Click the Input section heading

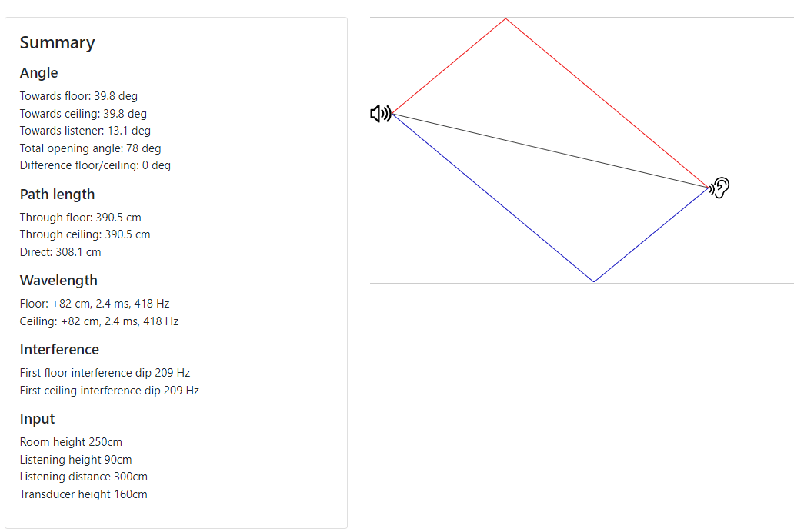(37, 419)
